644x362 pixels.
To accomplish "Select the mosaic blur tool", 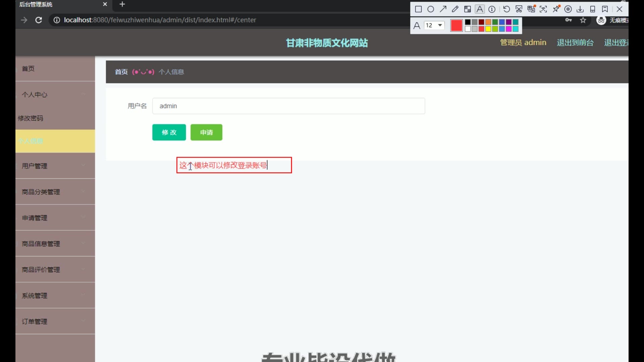I will (468, 9).
